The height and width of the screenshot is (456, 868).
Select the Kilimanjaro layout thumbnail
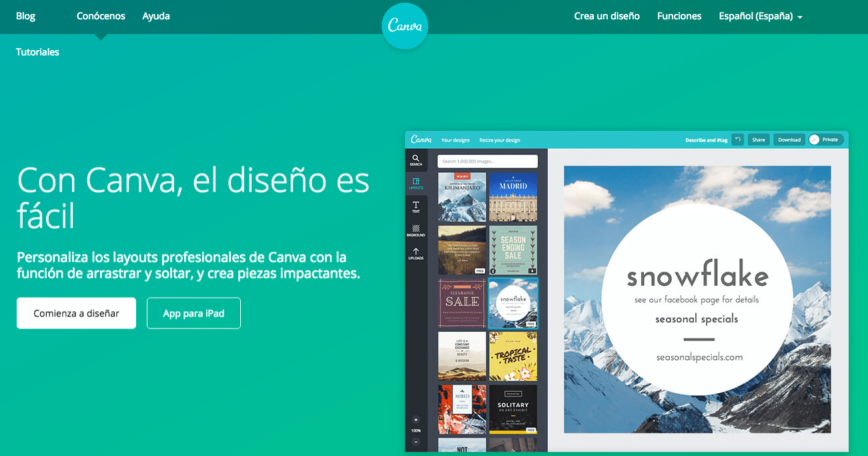[x=462, y=197]
